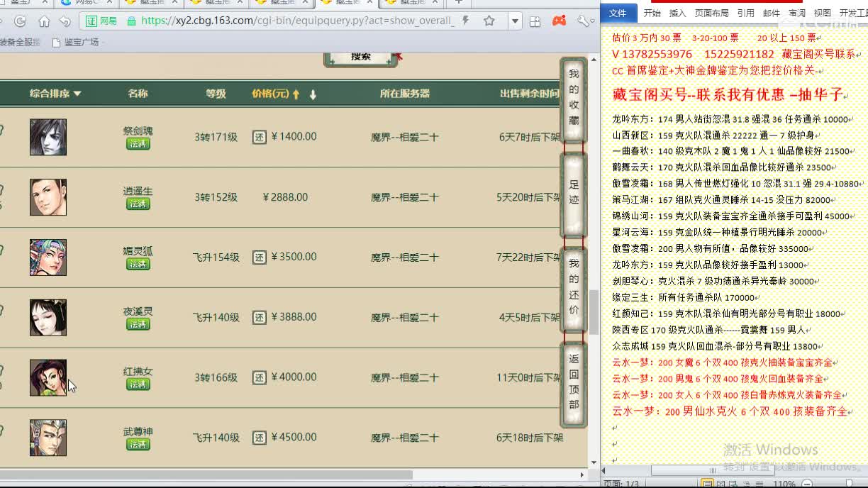Image resolution: width=868 pixels, height=488 pixels.
Task: Click the 页面: 1/3 page indicator in Word
Action: [621, 484]
